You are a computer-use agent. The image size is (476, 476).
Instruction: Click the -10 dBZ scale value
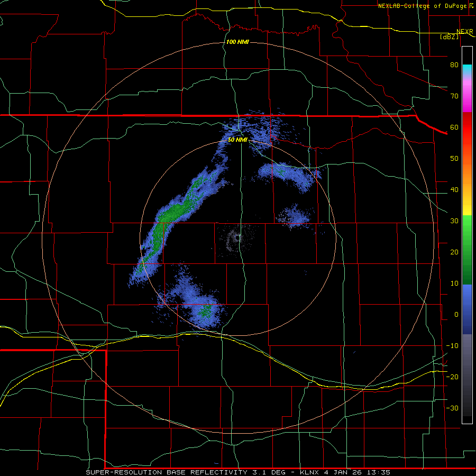point(452,346)
